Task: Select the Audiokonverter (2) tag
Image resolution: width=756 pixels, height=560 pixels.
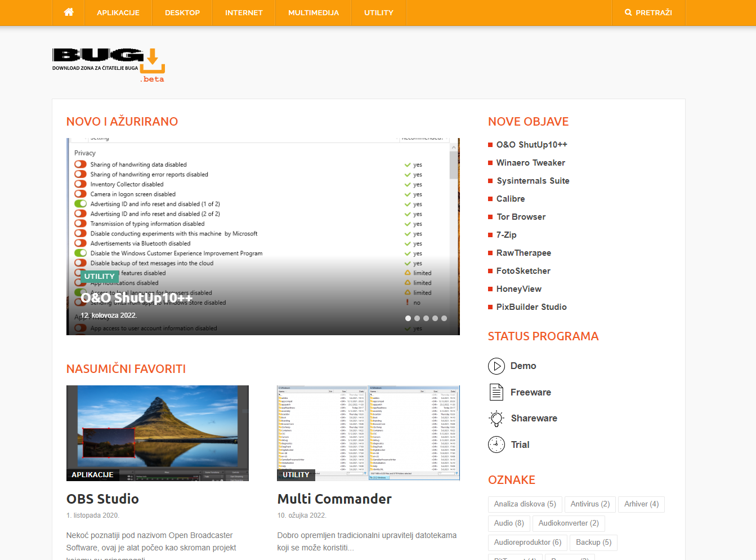Action: (569, 523)
